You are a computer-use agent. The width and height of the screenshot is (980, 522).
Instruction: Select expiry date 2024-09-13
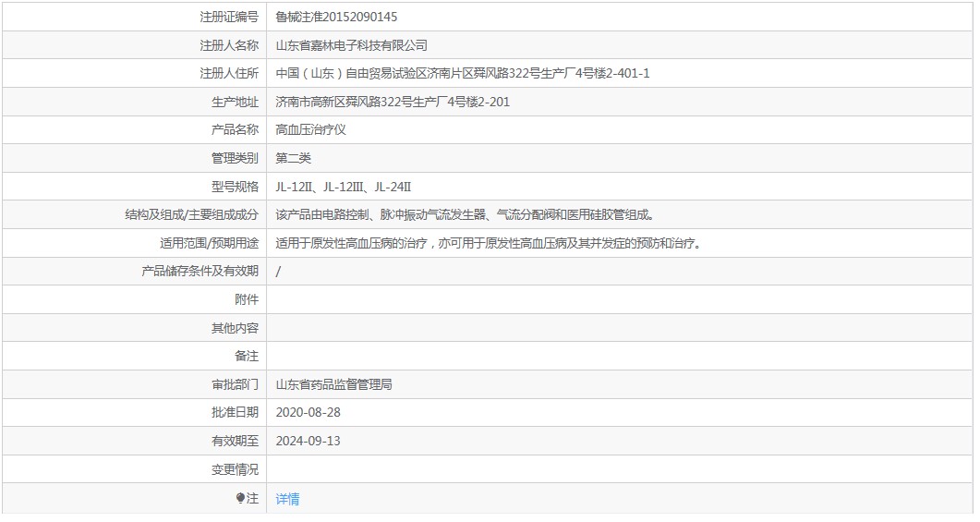point(309,442)
